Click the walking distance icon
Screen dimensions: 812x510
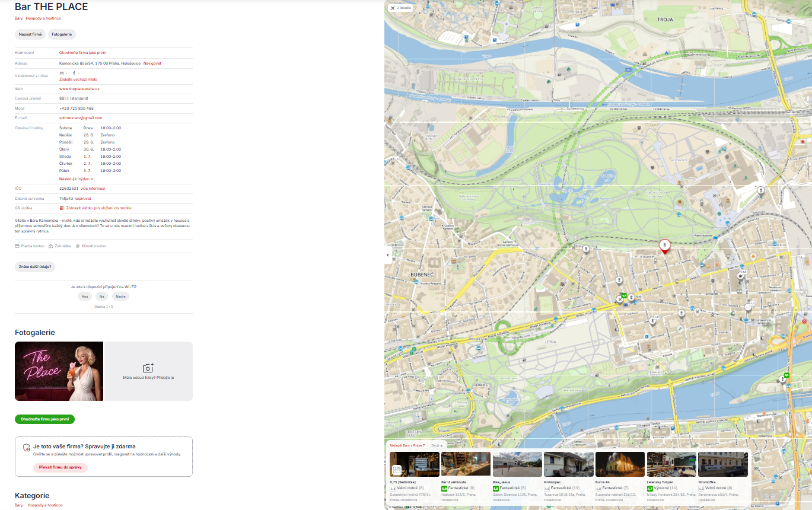click(x=74, y=72)
